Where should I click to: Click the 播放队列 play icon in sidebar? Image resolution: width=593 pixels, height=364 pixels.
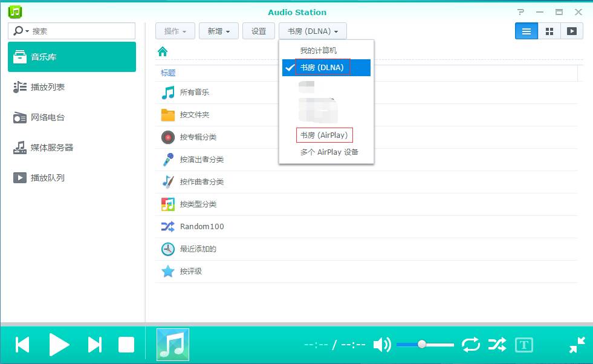click(20, 178)
